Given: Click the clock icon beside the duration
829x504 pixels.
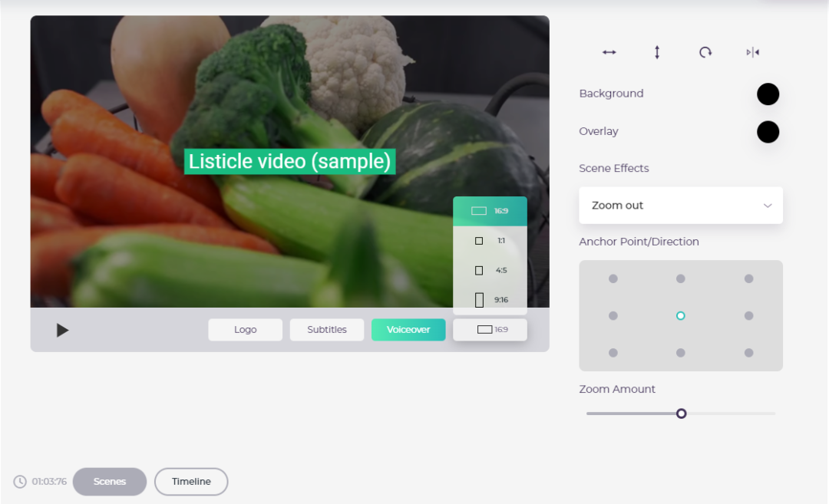Looking at the screenshot, I should point(20,482).
